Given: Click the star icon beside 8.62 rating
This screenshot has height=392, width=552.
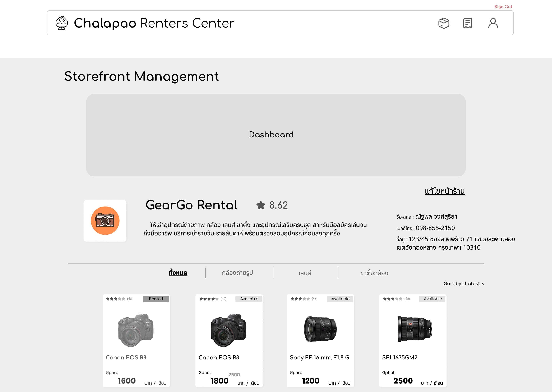Looking at the screenshot, I should click(x=261, y=205).
